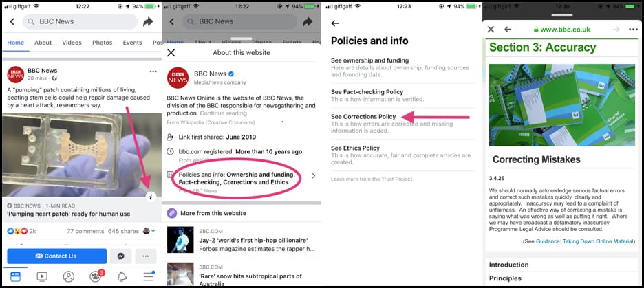Switch to the About tab on the BBC News page
Screen dimensions: 644x288
tap(43, 43)
